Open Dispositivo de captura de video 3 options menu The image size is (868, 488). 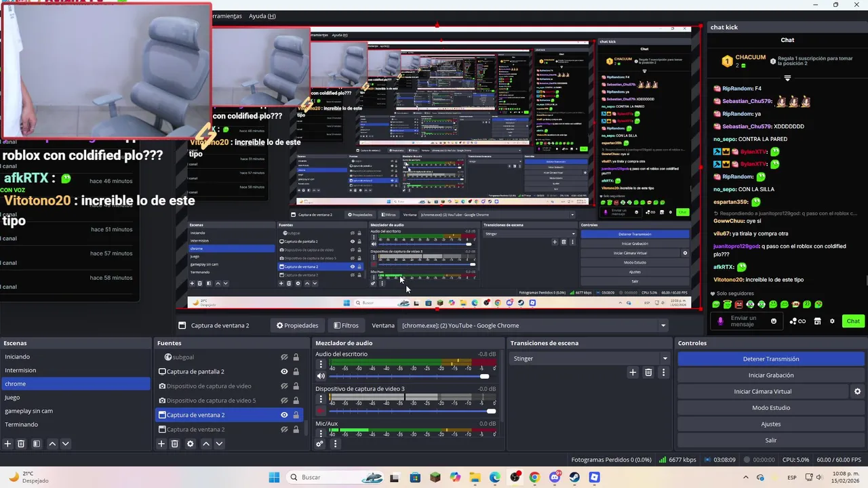pyautogui.click(x=321, y=399)
